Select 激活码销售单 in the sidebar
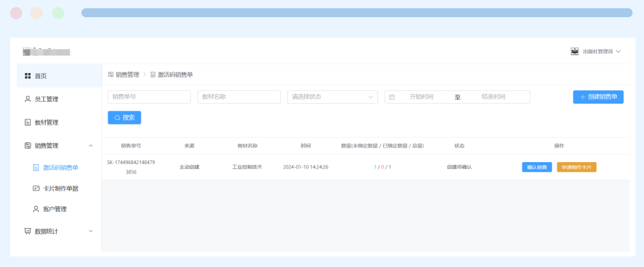This screenshot has height=267, width=644. coord(60,168)
